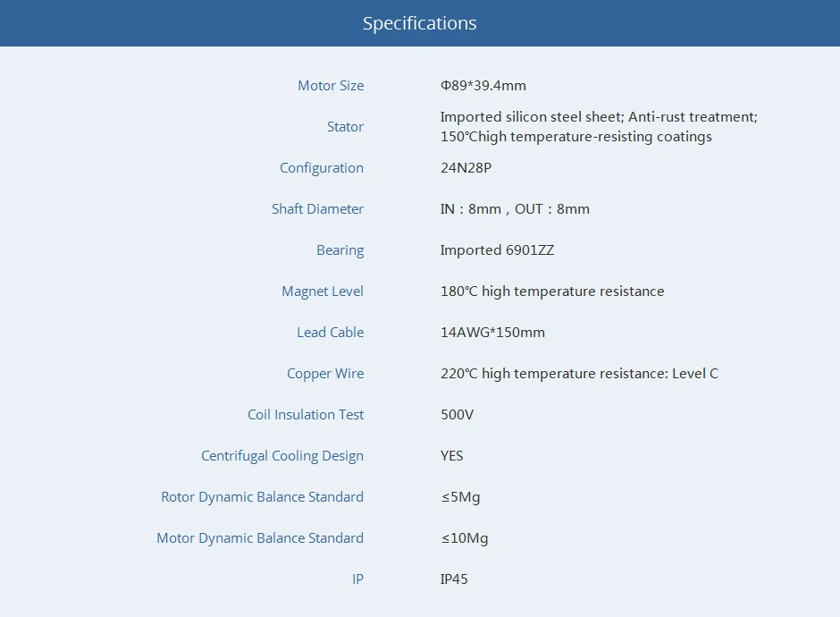Screen dimensions: 840x617
Task: Click the Magnet Level label
Action: (x=323, y=292)
